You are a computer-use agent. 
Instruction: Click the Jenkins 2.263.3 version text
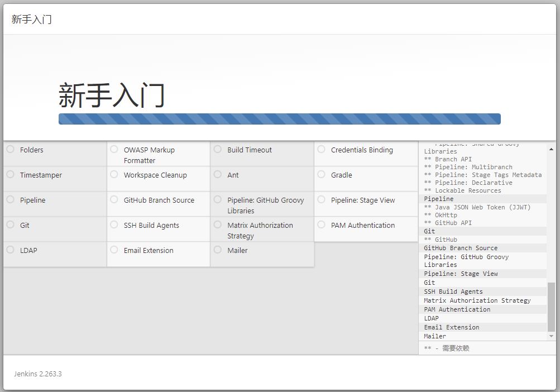(x=38, y=374)
